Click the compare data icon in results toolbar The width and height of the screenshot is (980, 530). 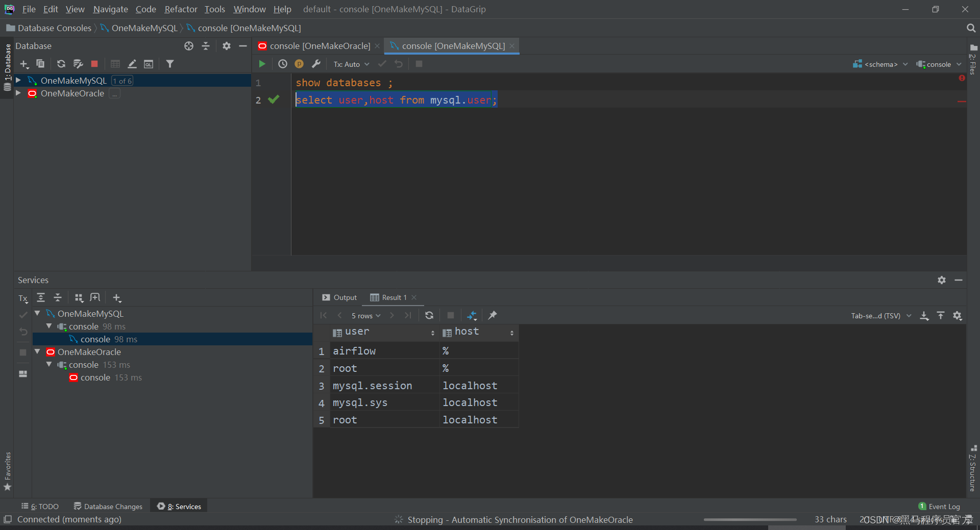472,315
